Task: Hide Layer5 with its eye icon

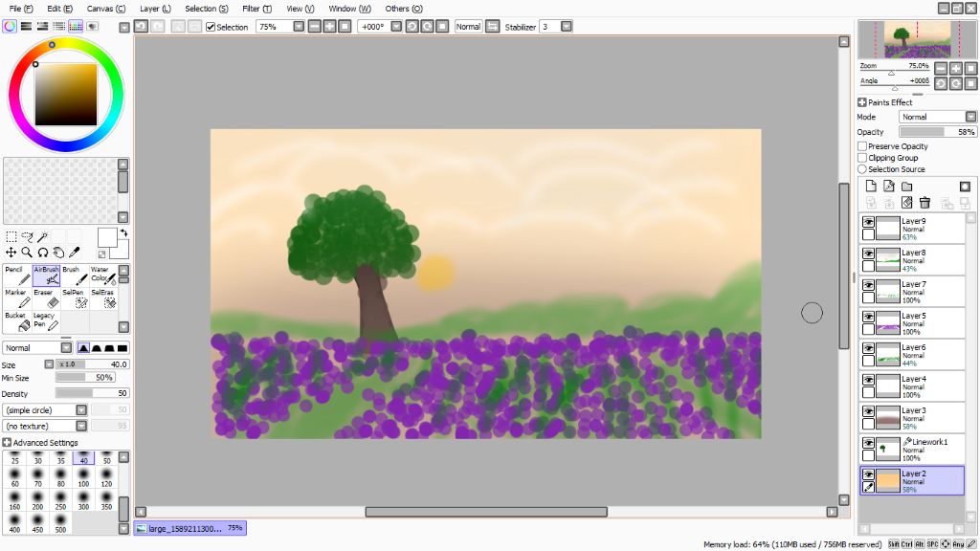Action: (x=868, y=317)
